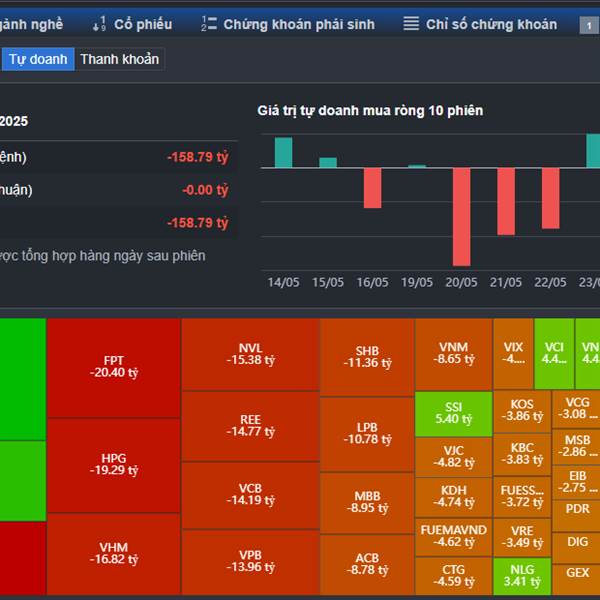Click the 20/05 tallest red bar

coord(461,217)
